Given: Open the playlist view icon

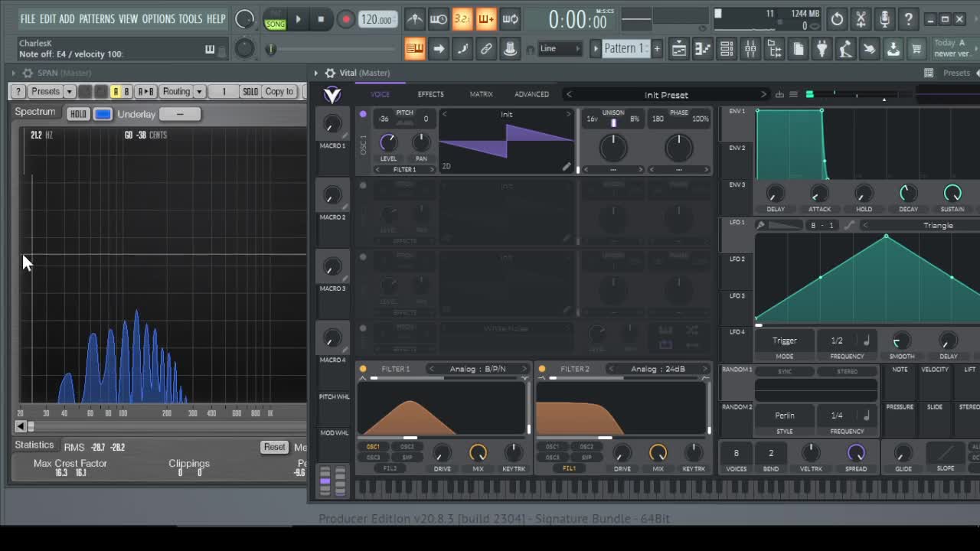Looking at the screenshot, I should point(678,49).
